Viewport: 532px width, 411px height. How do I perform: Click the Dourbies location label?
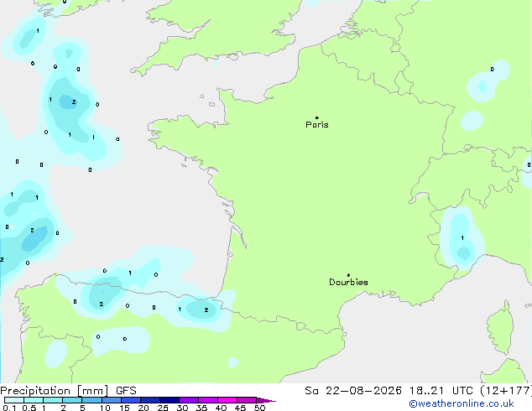(348, 282)
